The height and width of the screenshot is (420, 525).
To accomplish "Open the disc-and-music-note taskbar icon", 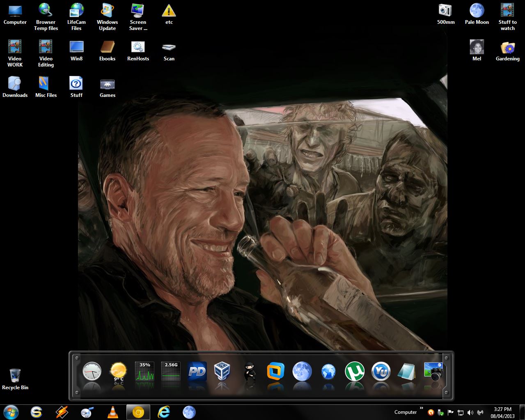I will (x=87, y=412).
